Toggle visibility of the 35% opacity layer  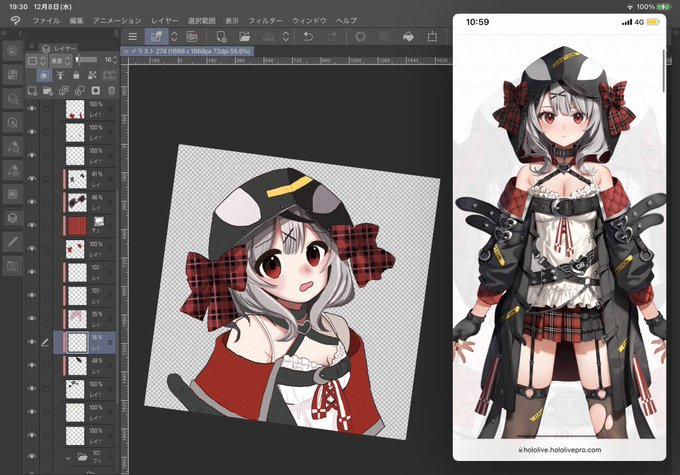coord(32,319)
